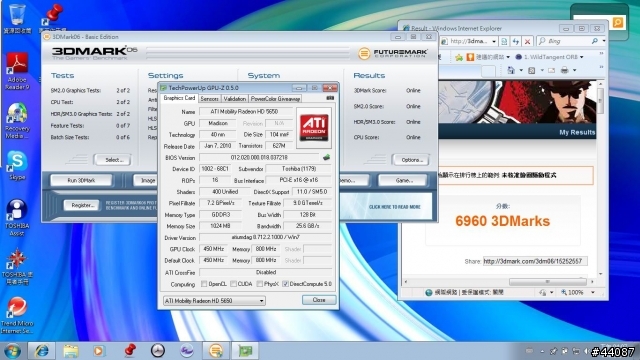Click the red stop icon in IE
640x360 pixels.
point(527,41)
